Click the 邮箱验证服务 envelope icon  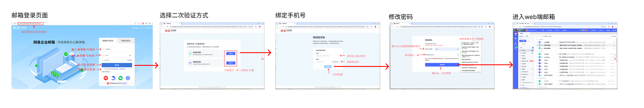click(x=190, y=63)
